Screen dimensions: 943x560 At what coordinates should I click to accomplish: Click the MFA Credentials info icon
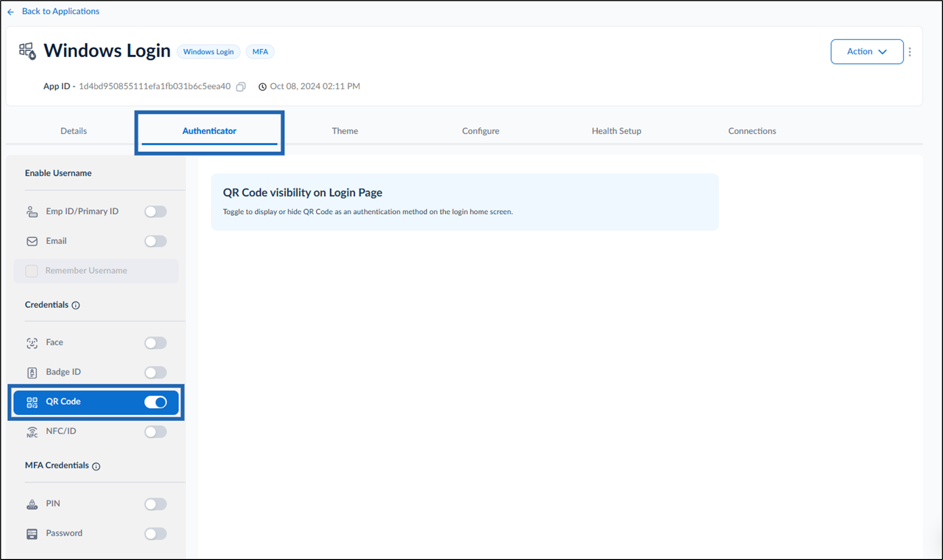96,466
